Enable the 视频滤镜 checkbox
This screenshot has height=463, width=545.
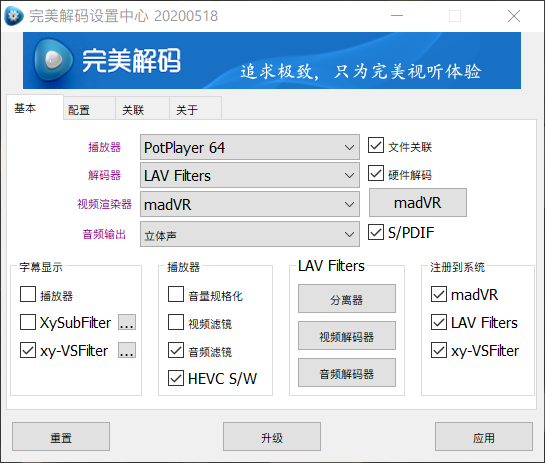tap(176, 322)
